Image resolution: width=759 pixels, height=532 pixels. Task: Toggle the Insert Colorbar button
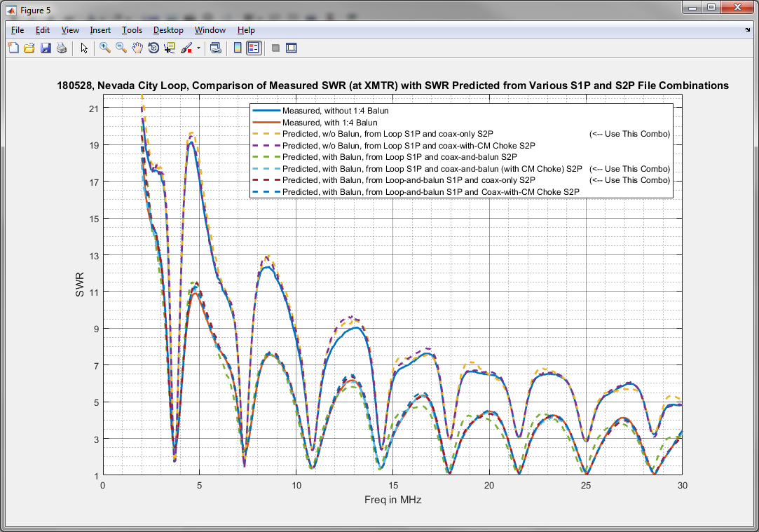coord(238,48)
